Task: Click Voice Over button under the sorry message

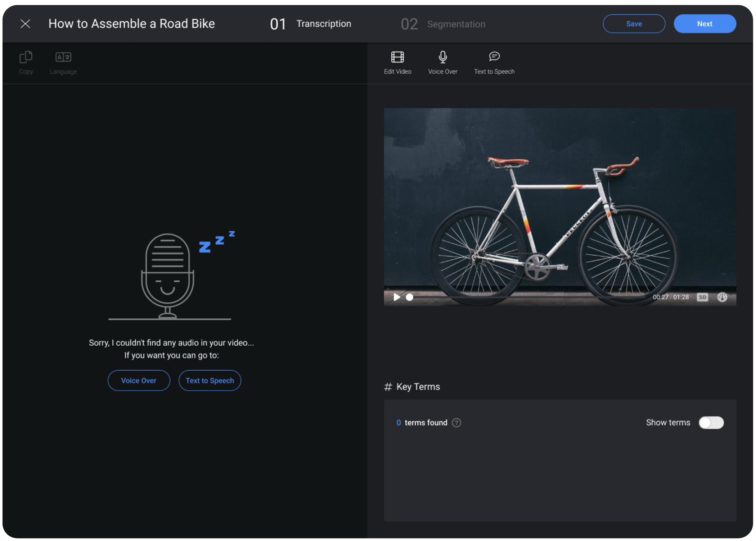Action: [139, 381]
